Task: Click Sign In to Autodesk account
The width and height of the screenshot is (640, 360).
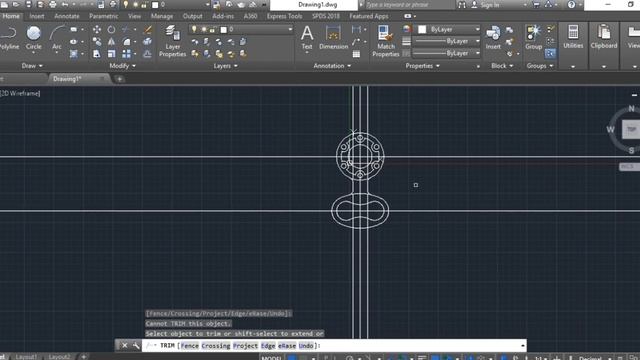Action: tap(485, 5)
